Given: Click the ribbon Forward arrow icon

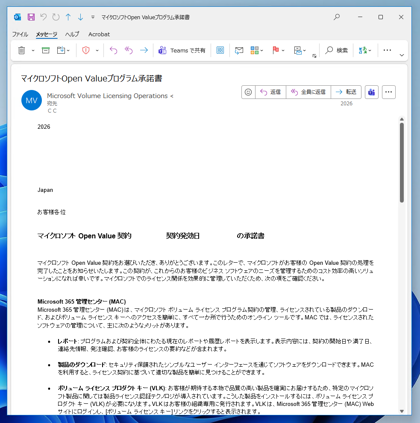Looking at the screenshot, I should point(144,50).
